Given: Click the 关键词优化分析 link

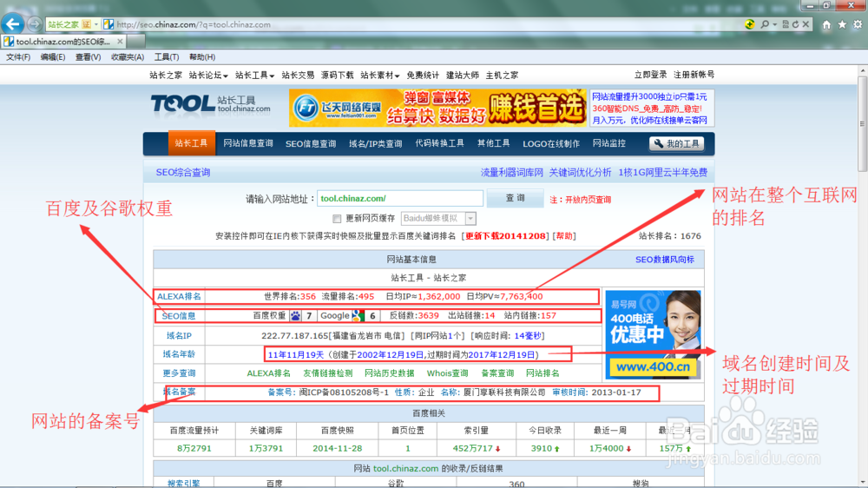Looking at the screenshot, I should [580, 173].
